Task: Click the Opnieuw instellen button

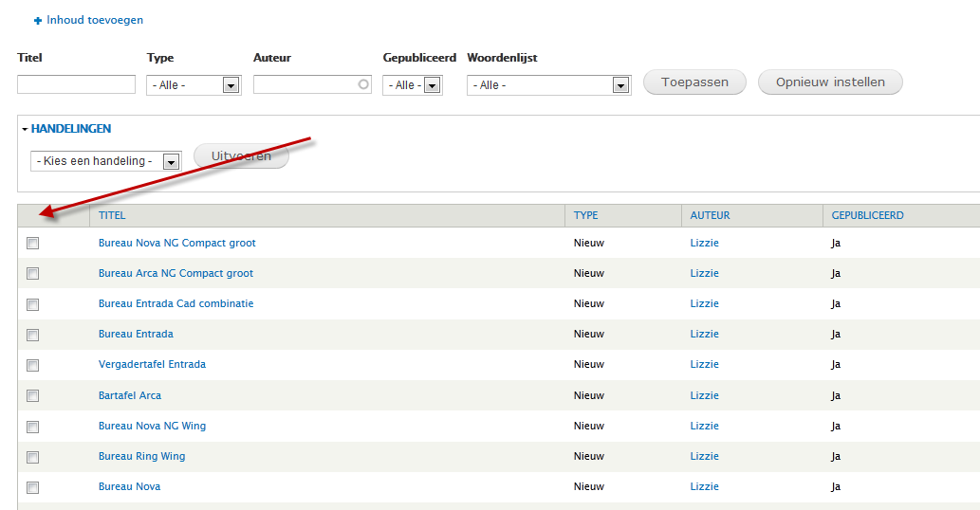Action: pyautogui.click(x=830, y=82)
